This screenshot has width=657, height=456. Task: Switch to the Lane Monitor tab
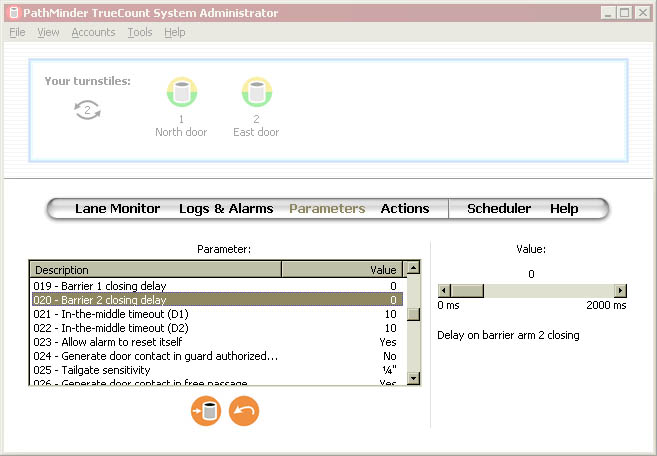click(x=117, y=209)
